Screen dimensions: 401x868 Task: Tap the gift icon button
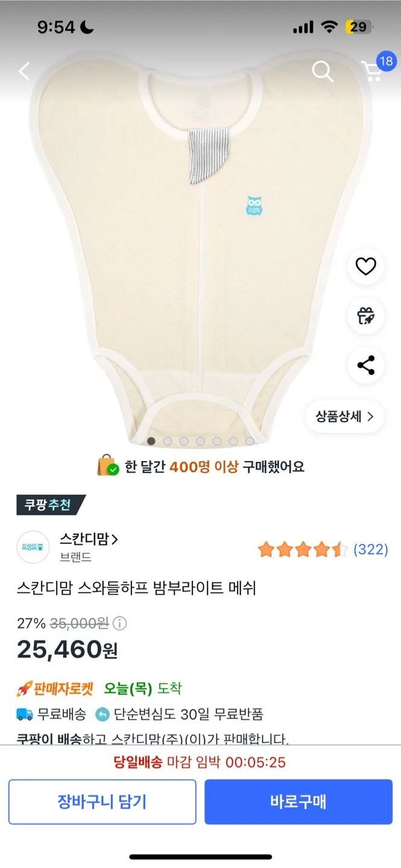tap(365, 316)
